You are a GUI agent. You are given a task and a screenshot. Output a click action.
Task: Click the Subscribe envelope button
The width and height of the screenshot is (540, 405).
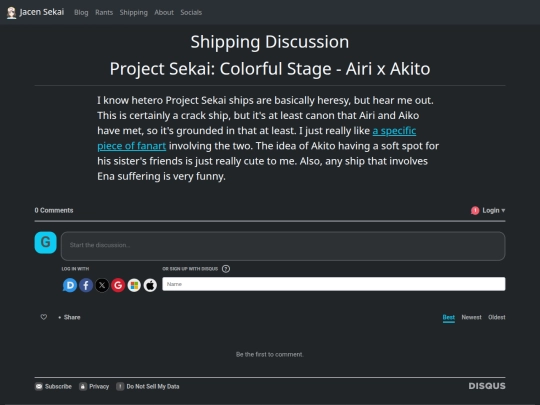coord(53,386)
